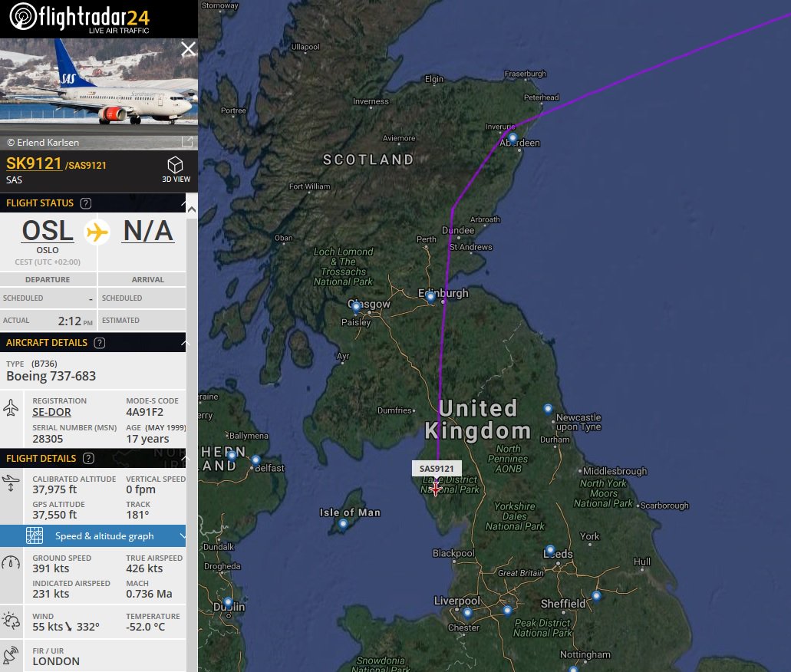
Task: Click the Flight Details help question mark
Action: tap(88, 458)
